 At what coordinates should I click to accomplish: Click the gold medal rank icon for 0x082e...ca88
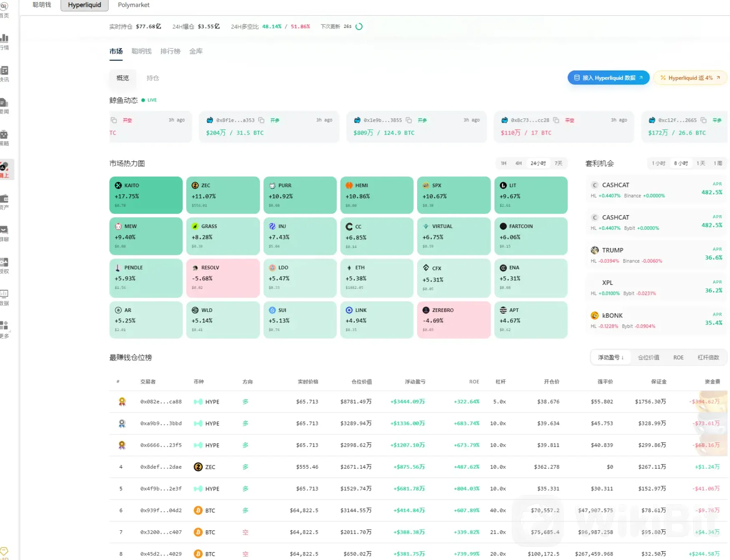click(x=122, y=402)
